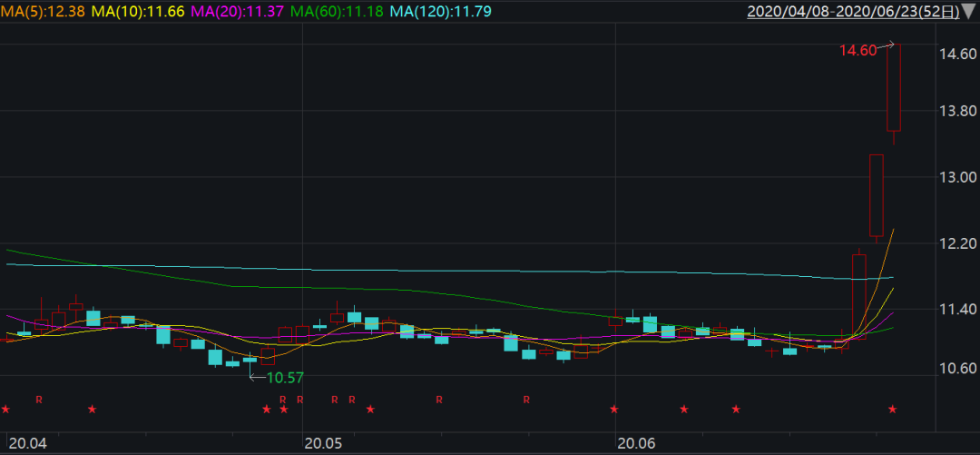Viewport: 980px width, 455px height.
Task: Click the 20.04 date axis label
Action: [x=28, y=444]
